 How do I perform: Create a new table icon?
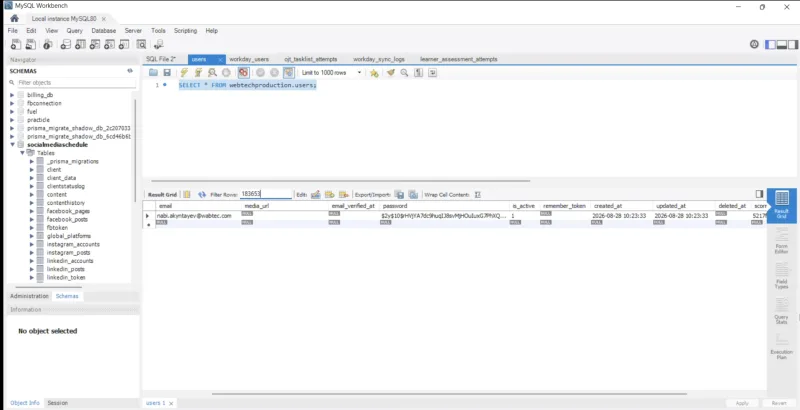coord(80,45)
